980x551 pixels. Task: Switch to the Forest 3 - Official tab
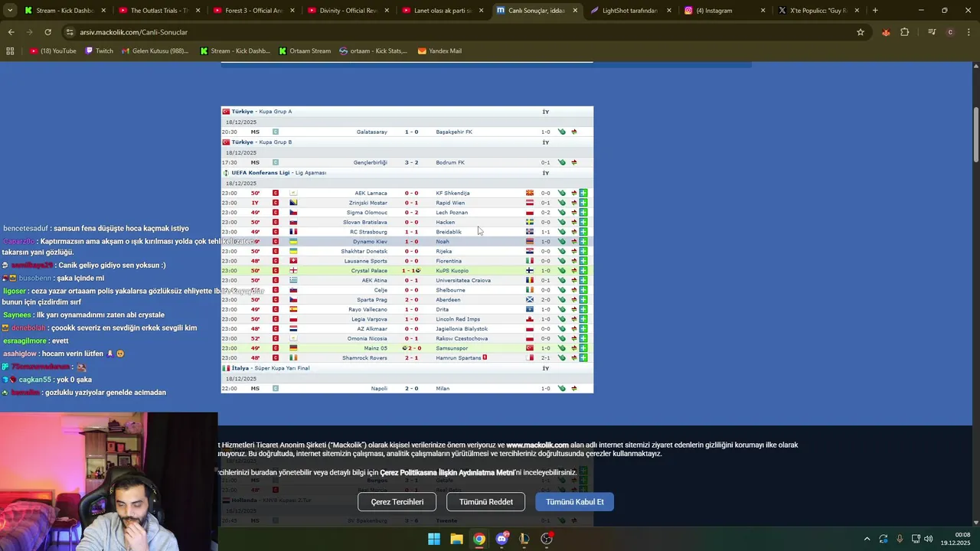click(x=253, y=11)
